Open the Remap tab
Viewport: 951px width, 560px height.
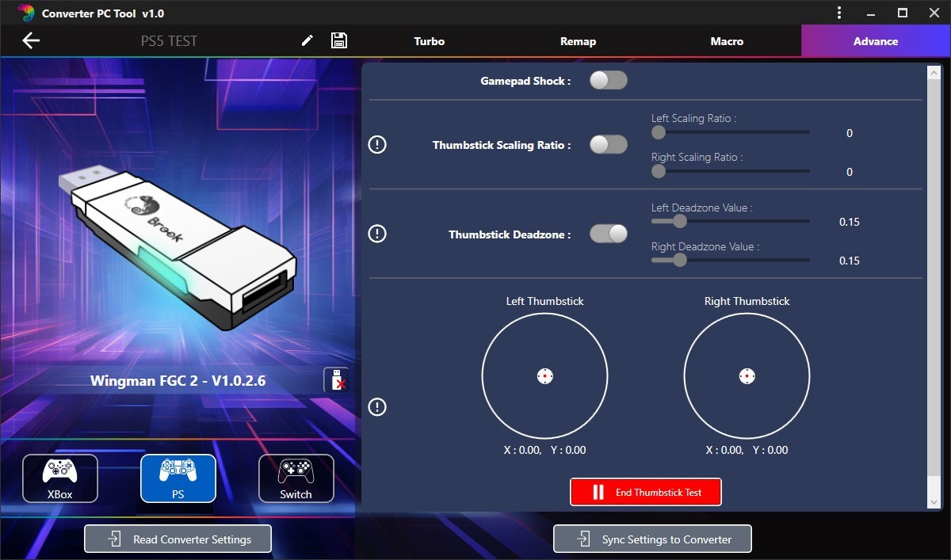coord(578,41)
